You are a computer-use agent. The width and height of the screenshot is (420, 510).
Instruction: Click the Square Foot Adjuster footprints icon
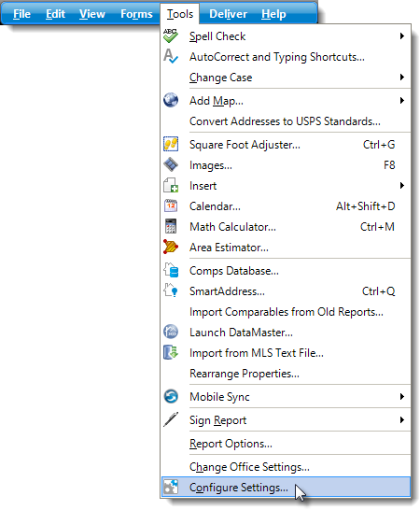(x=171, y=144)
